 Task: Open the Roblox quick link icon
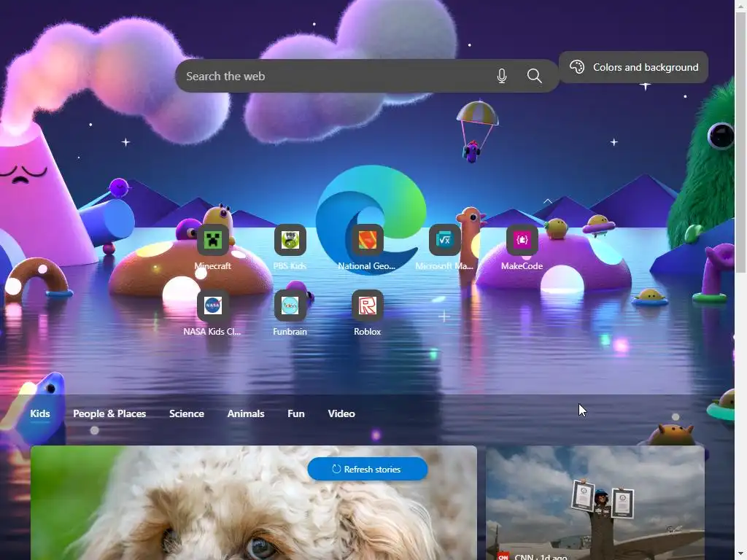[x=368, y=306]
